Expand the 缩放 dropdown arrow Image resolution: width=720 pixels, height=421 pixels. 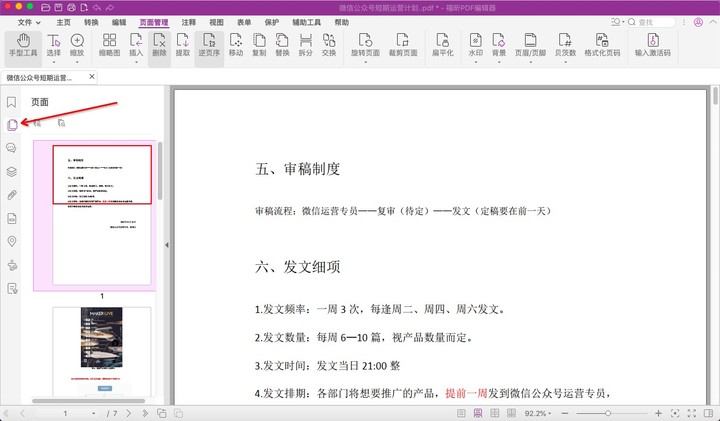77,62
